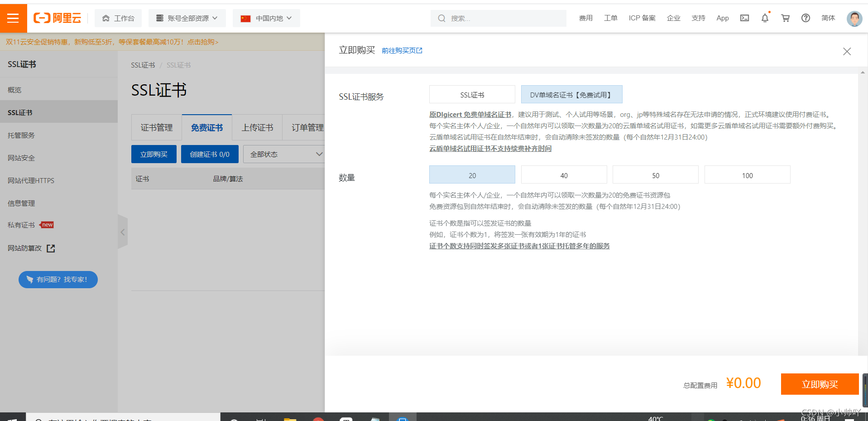Click the 工作台 home icon
This screenshot has width=868, height=421.
(x=106, y=18)
